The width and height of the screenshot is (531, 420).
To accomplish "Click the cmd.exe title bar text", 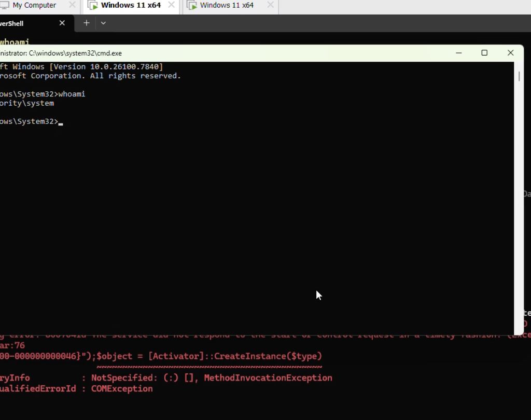I will 61,53.
